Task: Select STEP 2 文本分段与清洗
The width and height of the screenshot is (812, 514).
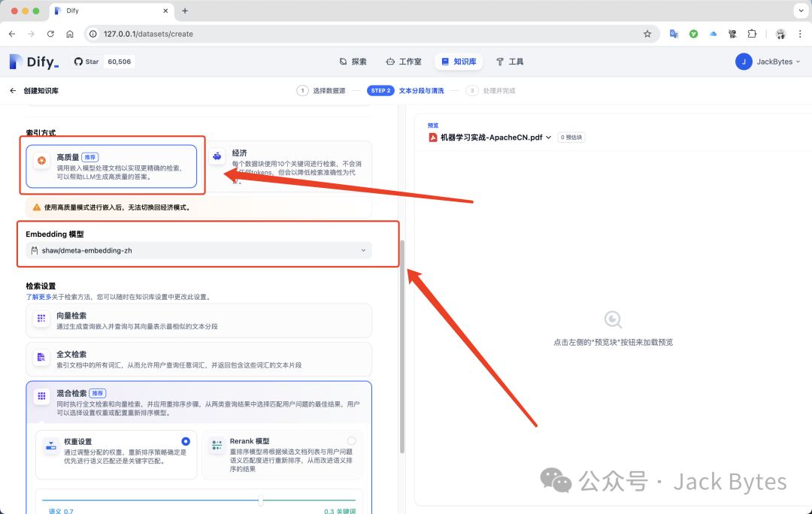Action: coord(405,91)
